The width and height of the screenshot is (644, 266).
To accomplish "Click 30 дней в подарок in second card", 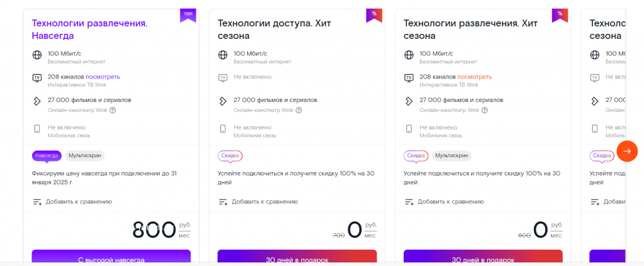I will pyautogui.click(x=297, y=257).
